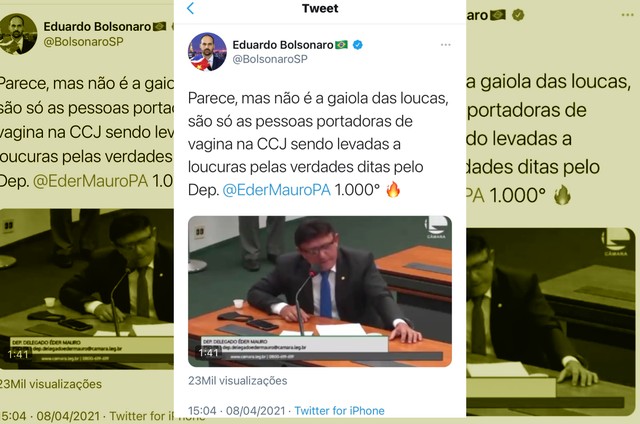640x424 pixels.
Task: Click the Tweet title in the header
Action: (x=320, y=8)
